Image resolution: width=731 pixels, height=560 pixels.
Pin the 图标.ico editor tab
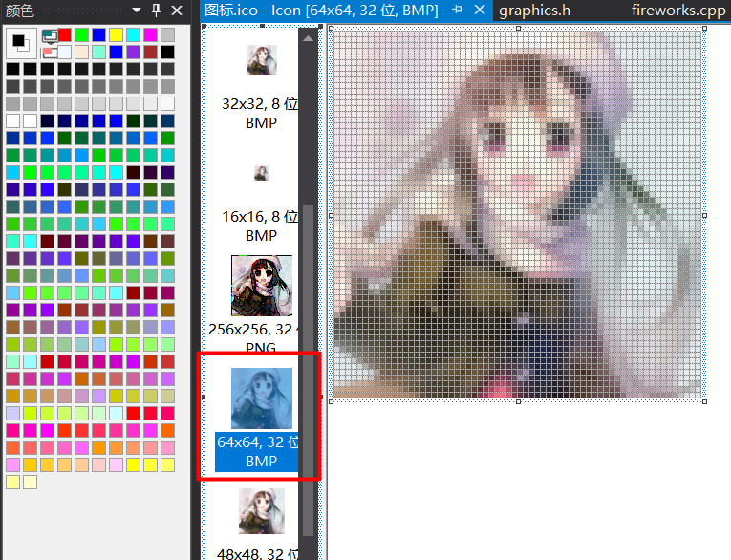pyautogui.click(x=457, y=10)
